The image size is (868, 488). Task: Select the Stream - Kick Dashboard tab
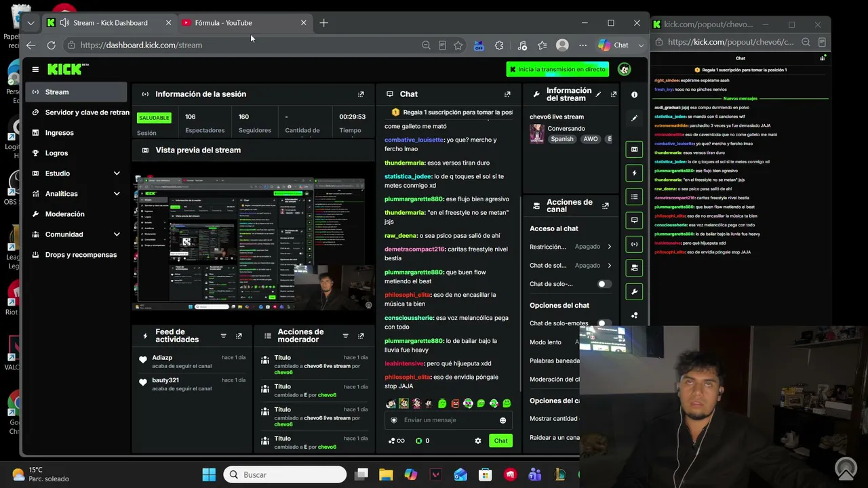click(108, 23)
